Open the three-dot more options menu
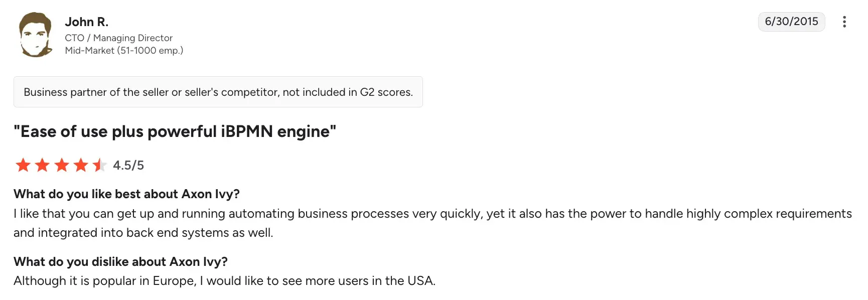The height and width of the screenshot is (300, 868). (x=844, y=22)
